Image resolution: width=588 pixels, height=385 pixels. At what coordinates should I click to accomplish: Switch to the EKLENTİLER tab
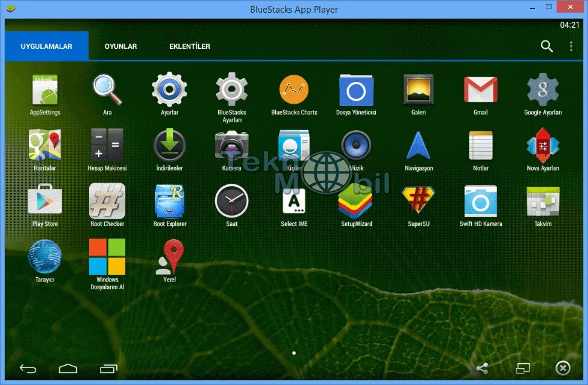[x=190, y=46]
